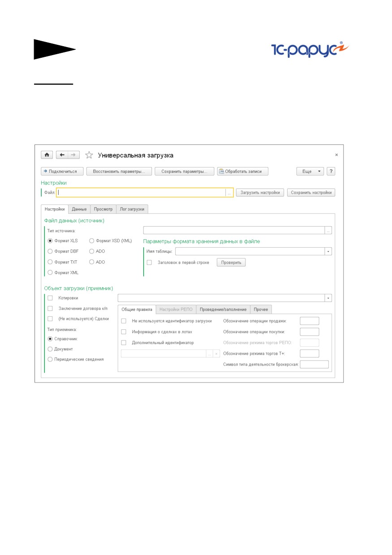Open the Лог загрузки tab
Viewport: 392px width, 555px height.
(x=132, y=209)
